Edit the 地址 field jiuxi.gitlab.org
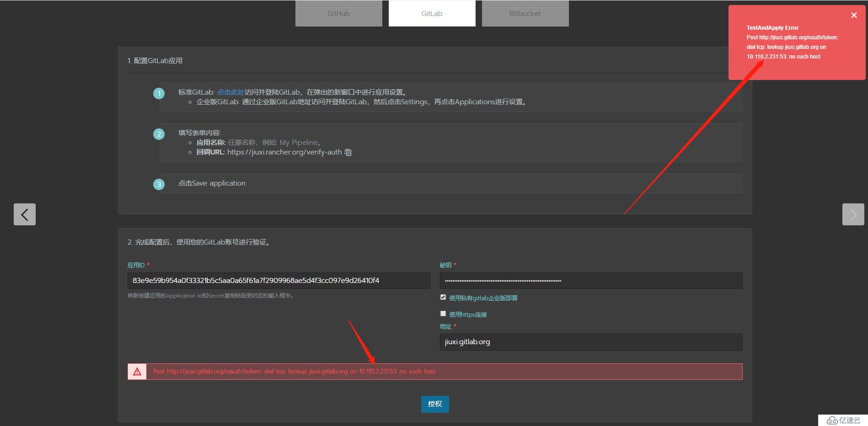Screen dimensions: 868x426 591,342
